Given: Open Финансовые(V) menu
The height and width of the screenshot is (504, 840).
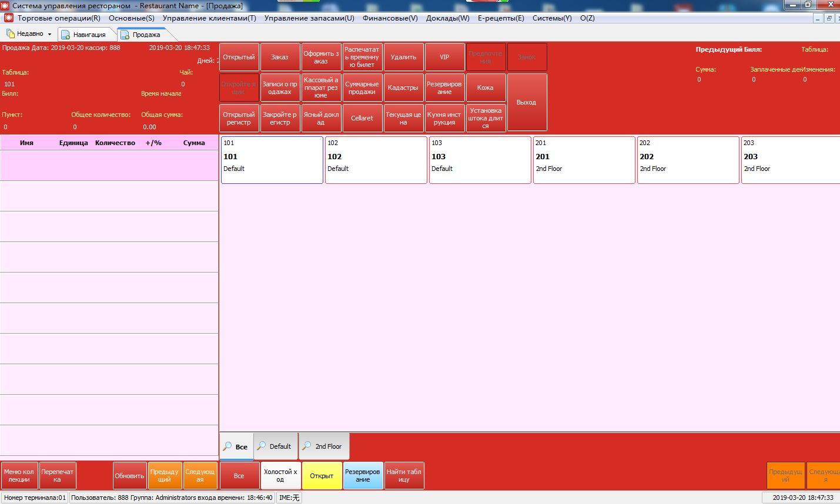Looking at the screenshot, I should click(x=390, y=18).
